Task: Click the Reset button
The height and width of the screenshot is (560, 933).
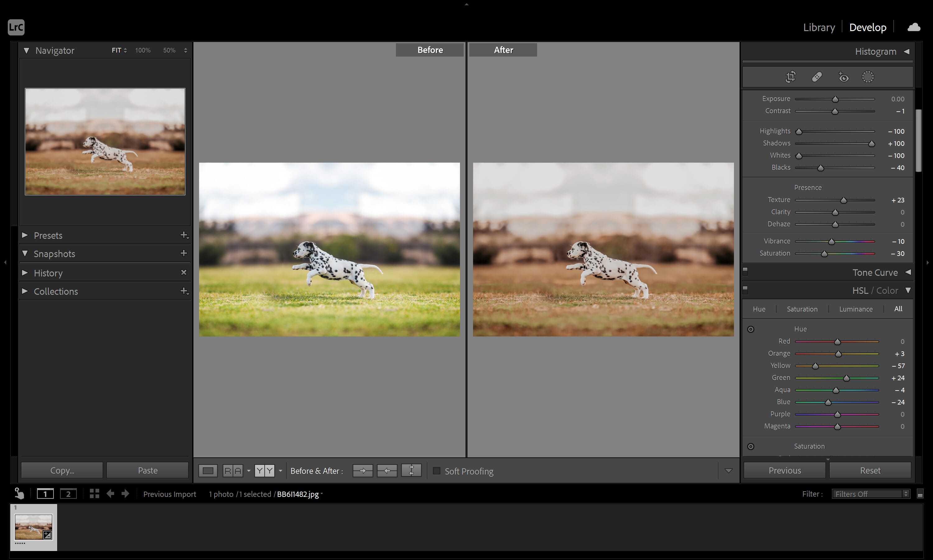Action: [x=870, y=470]
